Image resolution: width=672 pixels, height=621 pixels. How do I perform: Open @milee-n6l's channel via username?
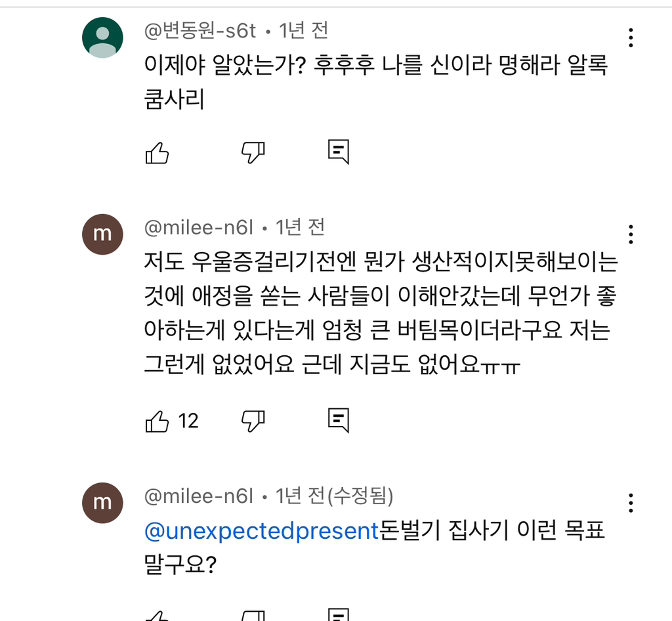[198, 226]
